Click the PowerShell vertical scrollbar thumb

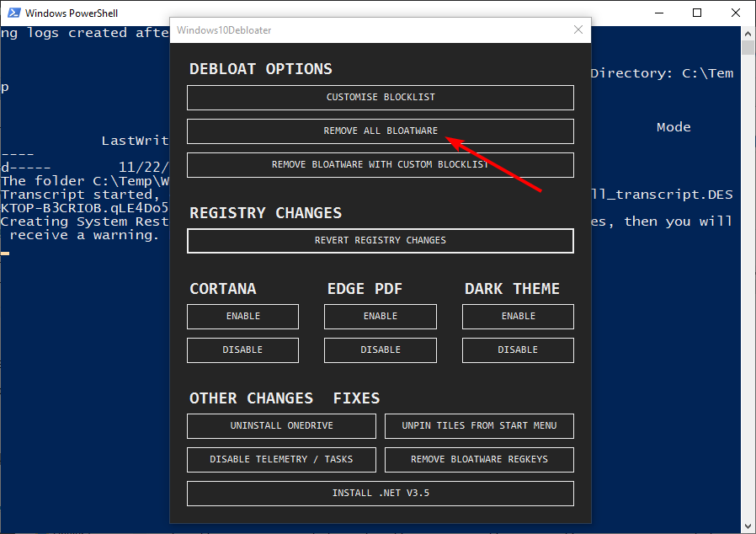(748, 48)
